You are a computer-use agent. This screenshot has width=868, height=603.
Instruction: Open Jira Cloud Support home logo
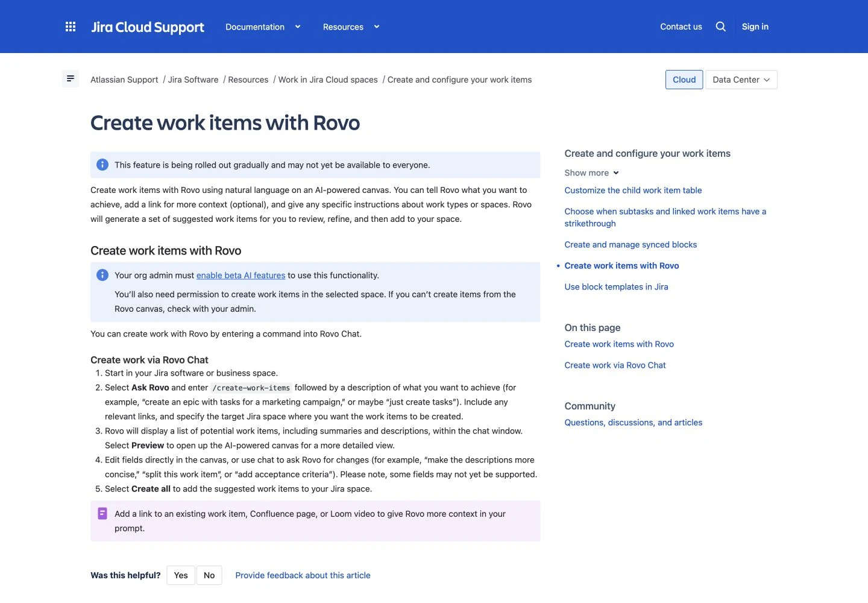click(x=148, y=27)
